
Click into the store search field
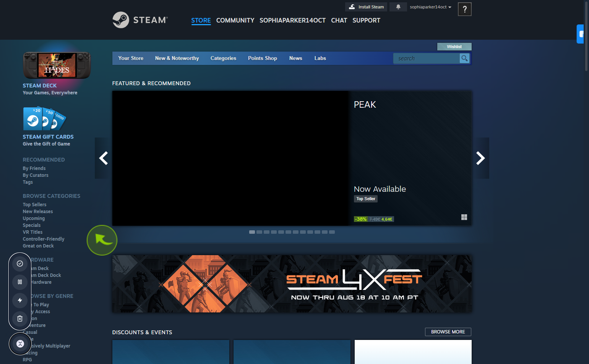(426, 58)
